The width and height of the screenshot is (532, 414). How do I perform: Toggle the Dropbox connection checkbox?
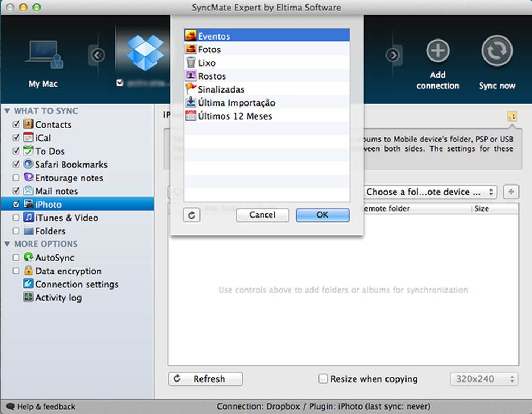[119, 82]
